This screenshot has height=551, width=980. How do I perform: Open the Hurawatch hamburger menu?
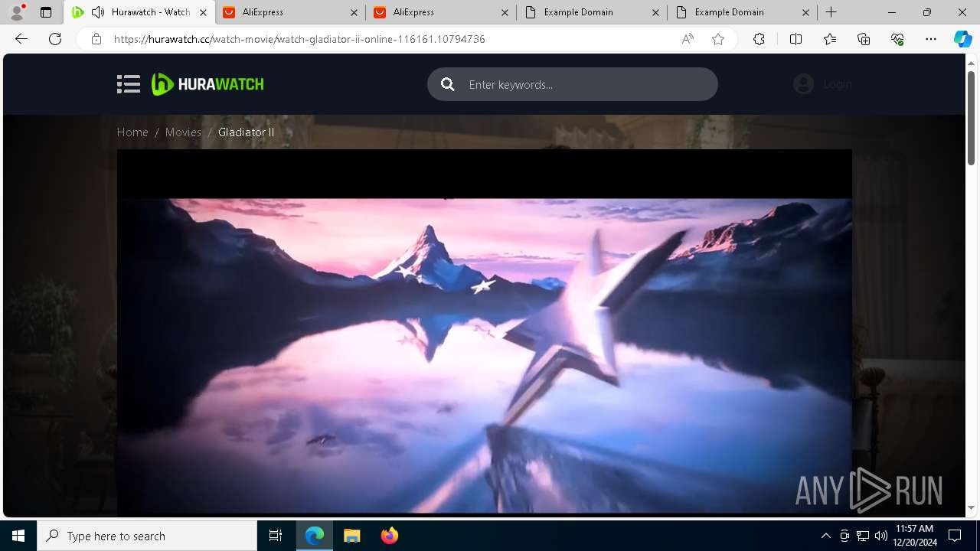point(129,84)
